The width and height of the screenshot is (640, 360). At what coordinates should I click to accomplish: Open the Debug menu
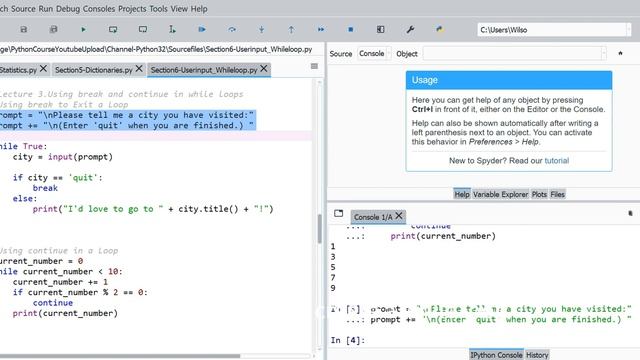68,9
